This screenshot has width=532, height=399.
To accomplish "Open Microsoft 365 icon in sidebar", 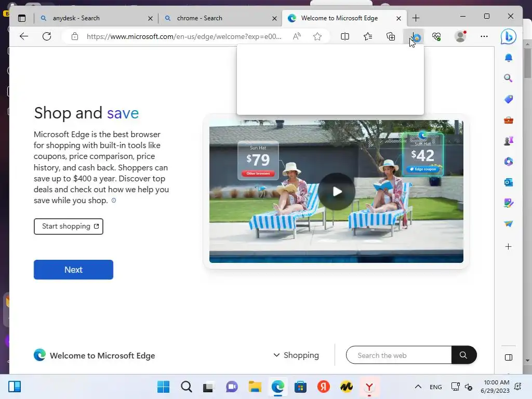I will click(508, 162).
